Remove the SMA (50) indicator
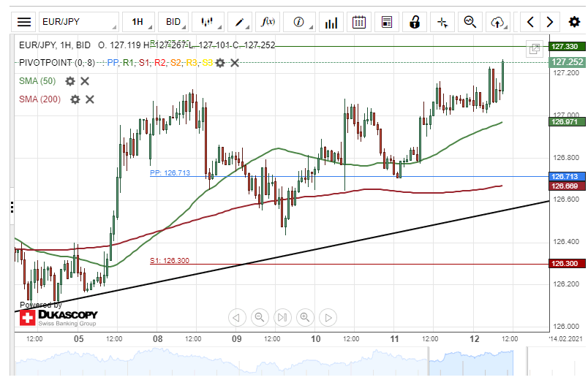Screen dimensions: 588x380 [x=85, y=81]
